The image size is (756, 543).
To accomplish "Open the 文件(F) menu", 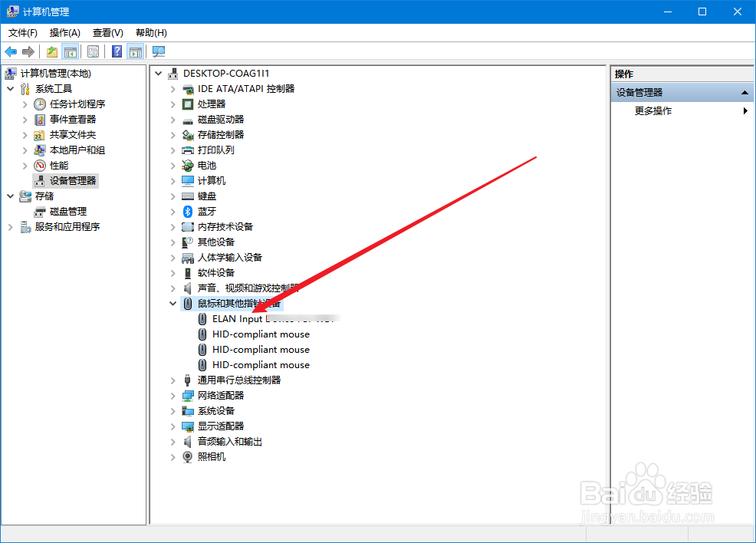I will tap(23, 33).
